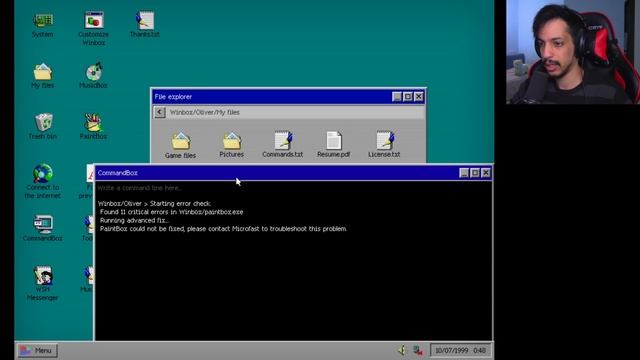Launch the MusicBox desktop icon

click(x=93, y=76)
